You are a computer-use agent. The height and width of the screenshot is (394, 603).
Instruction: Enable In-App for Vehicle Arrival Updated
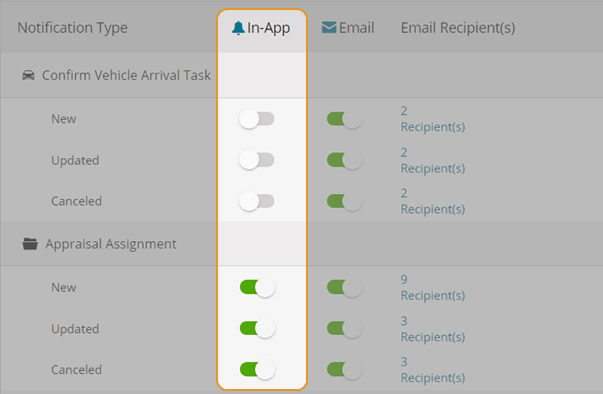coord(257,160)
